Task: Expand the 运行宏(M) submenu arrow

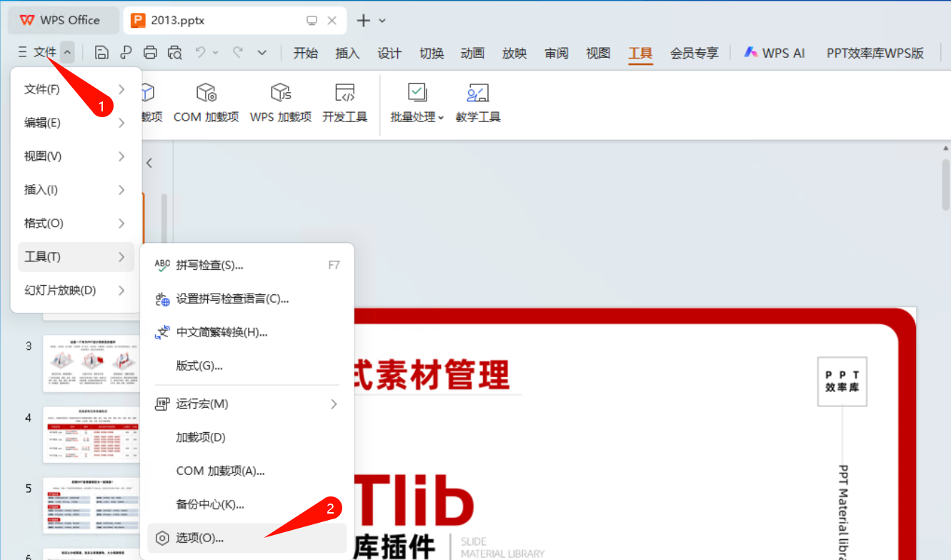Action: (x=334, y=404)
